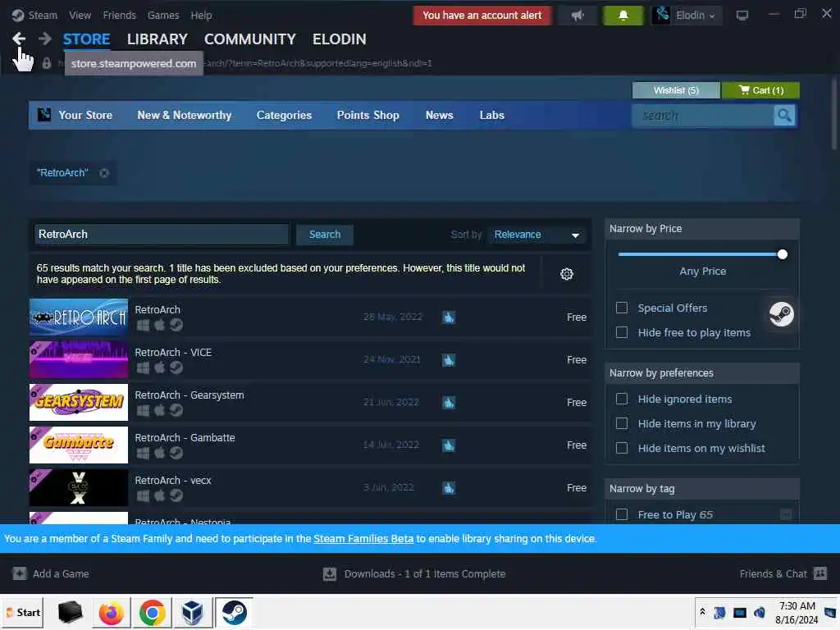
Task: Click the lock icon in address bar
Action: pos(47,63)
